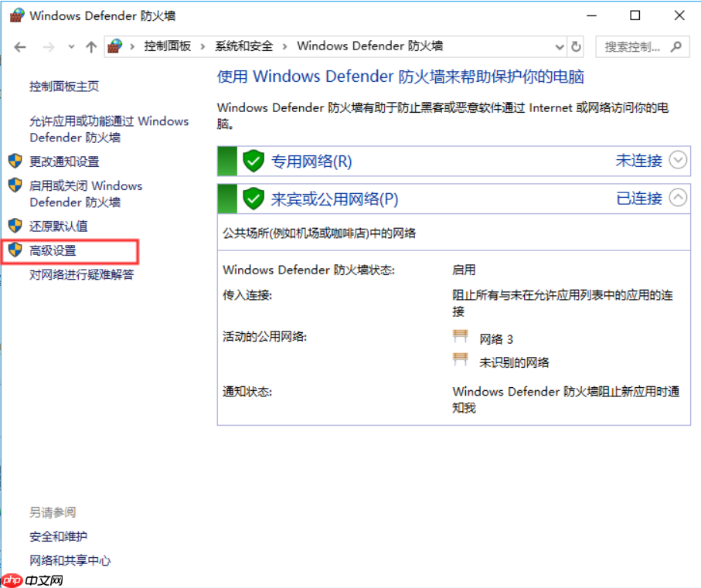Expand the arrow after 系统和安全 breadcrumb
The image size is (701, 588).
(284, 46)
